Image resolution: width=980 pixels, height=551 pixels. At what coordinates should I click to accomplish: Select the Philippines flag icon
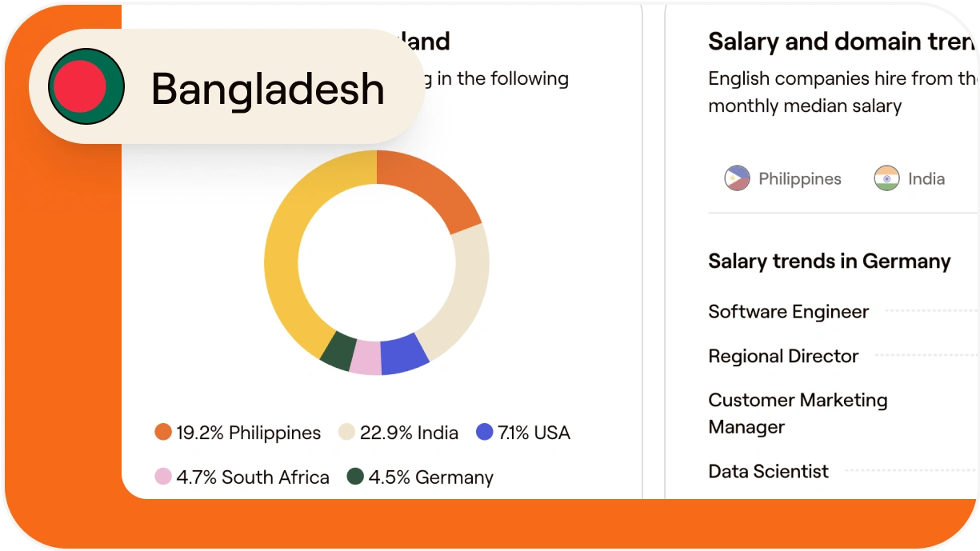coord(737,178)
